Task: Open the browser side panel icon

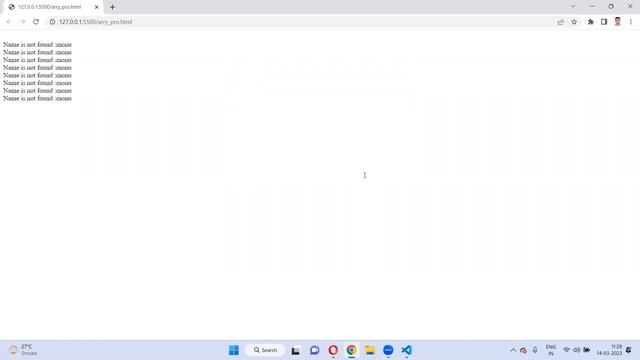Action: 604,22
